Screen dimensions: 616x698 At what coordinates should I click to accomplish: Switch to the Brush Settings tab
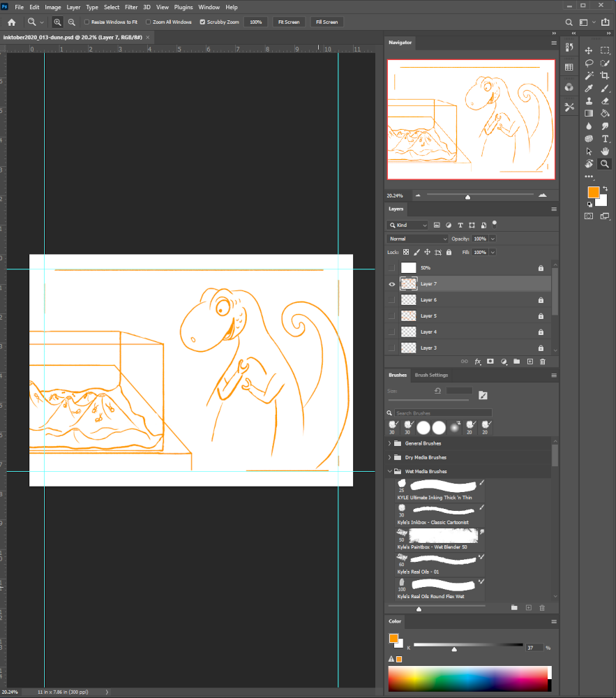[x=431, y=376]
